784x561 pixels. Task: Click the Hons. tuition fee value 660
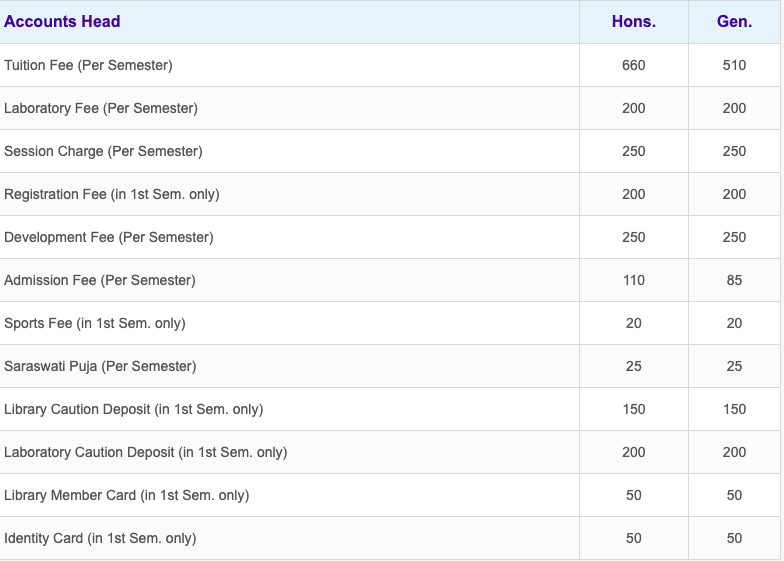tap(634, 65)
